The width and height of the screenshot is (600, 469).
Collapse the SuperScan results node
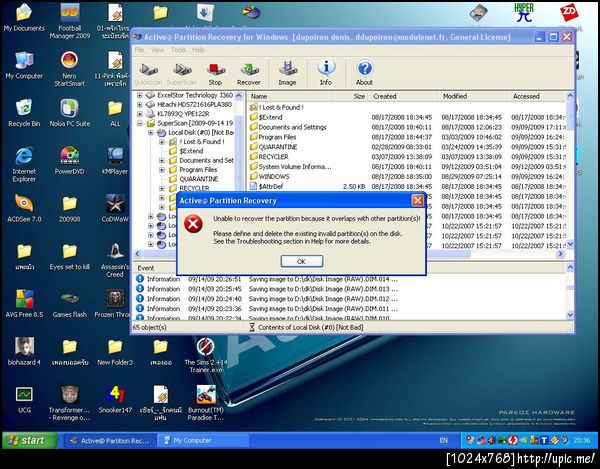coord(140,123)
